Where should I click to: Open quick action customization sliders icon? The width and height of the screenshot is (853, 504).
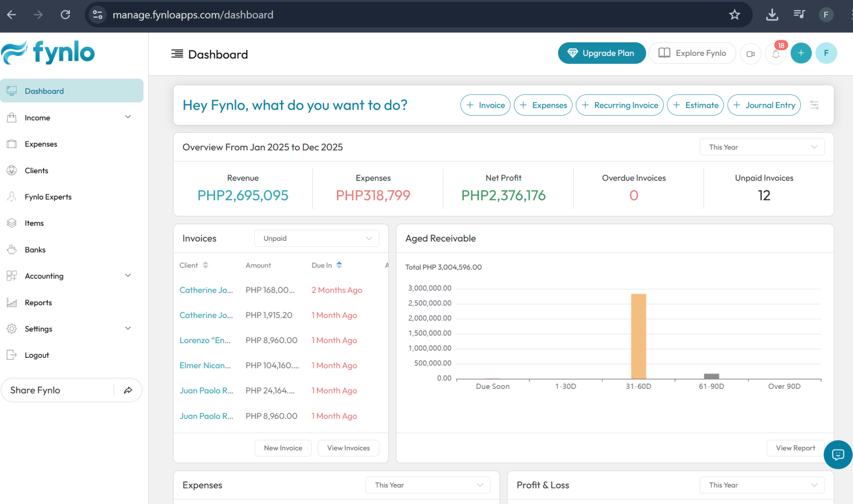click(815, 105)
